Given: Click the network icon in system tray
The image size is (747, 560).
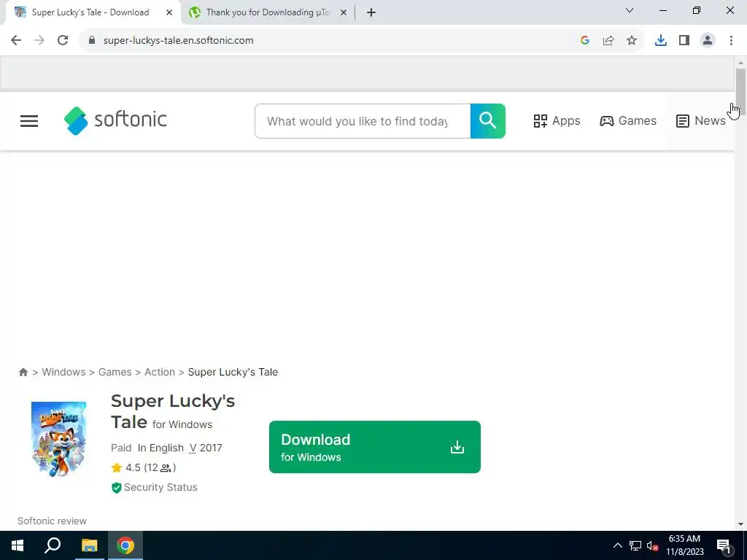Looking at the screenshot, I should point(635,545).
